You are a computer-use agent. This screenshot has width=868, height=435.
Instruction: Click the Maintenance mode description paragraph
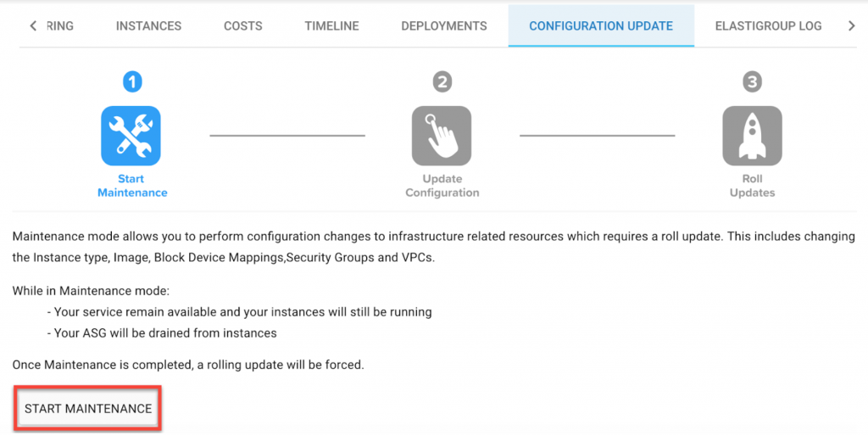tap(433, 247)
